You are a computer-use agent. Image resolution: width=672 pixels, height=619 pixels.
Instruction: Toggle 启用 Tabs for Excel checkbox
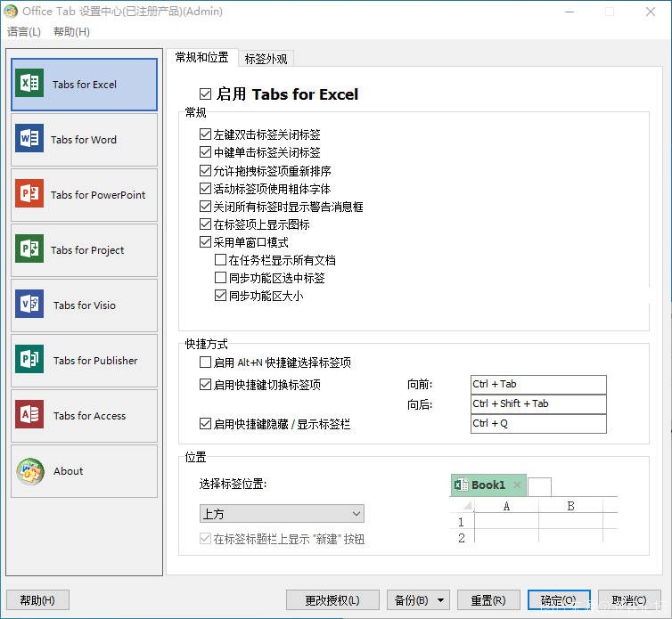point(205,94)
